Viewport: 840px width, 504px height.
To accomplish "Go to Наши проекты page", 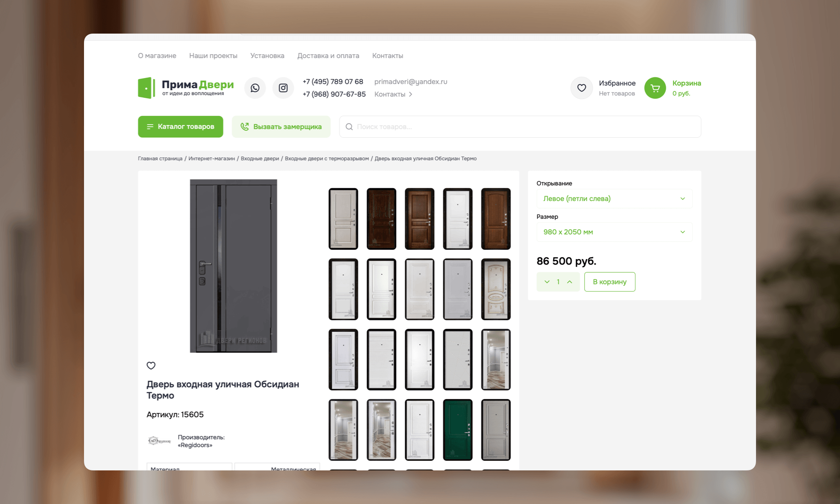I will 213,56.
